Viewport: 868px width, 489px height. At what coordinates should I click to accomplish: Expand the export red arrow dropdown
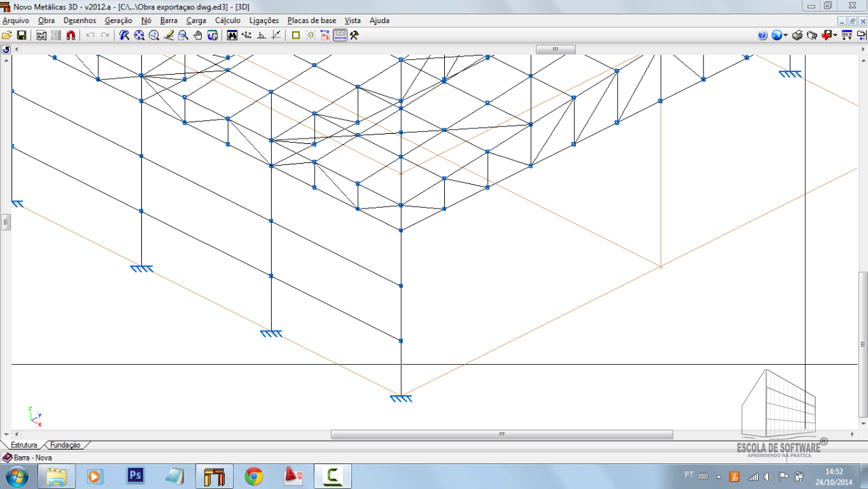(835, 35)
